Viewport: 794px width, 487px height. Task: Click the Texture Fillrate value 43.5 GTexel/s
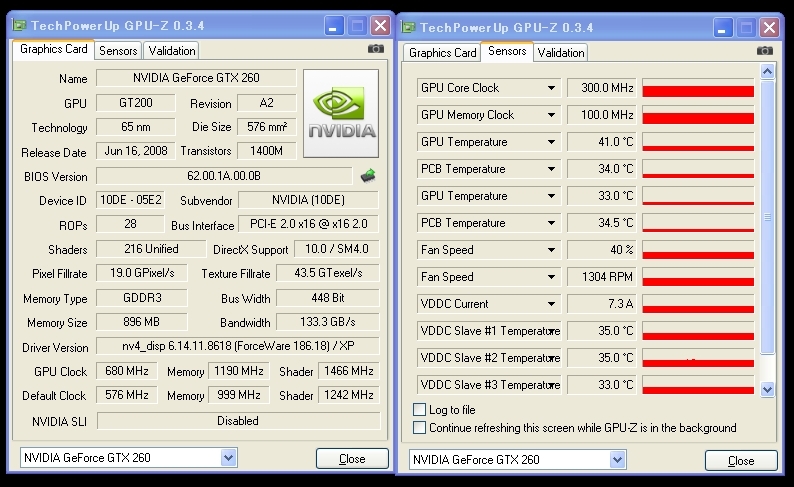328,273
